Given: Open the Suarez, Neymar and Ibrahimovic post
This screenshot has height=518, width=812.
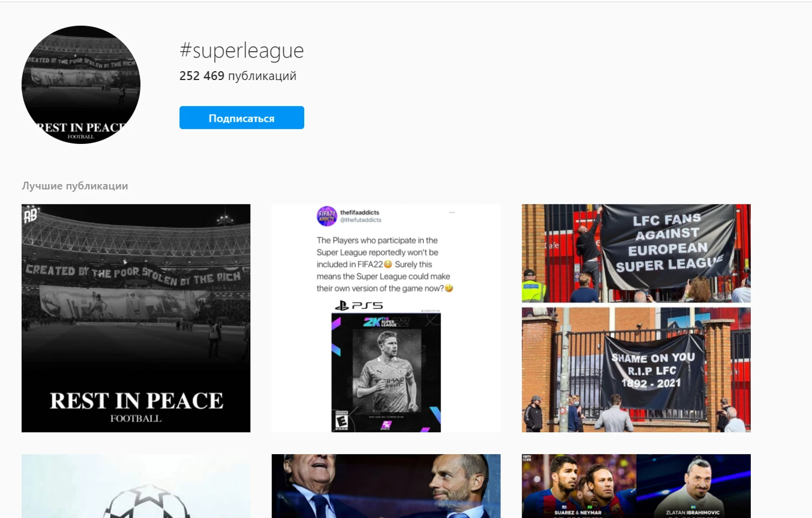Looking at the screenshot, I should click(636, 486).
